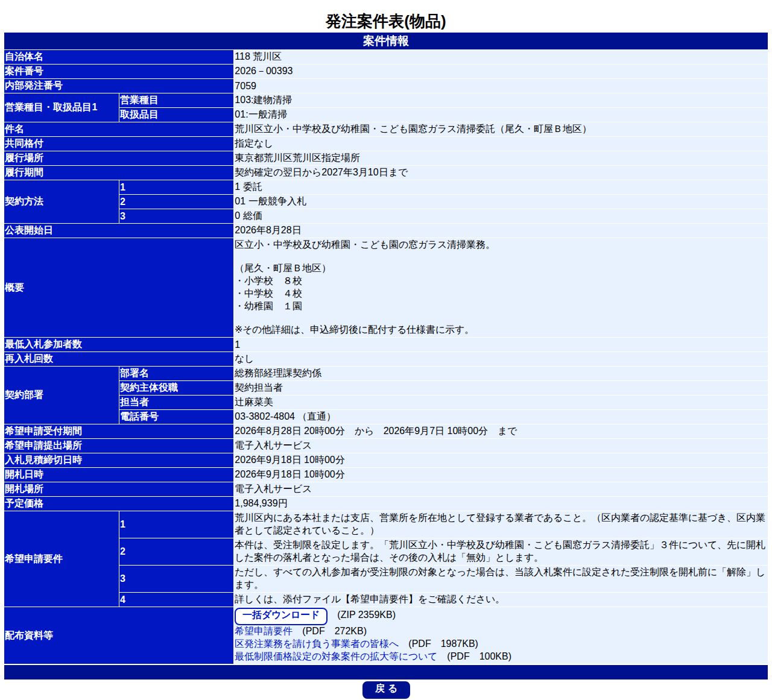Image resolution: width=772 pixels, height=700 pixels.
Task: Select 電子入札サービス in 開札場所 row
Action: click(273, 489)
